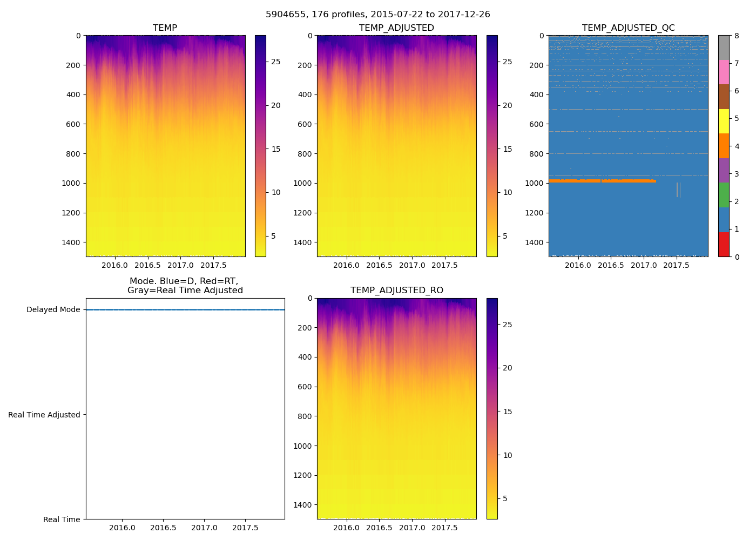The height and width of the screenshot is (540, 756).
Task: Pick the yellow segment in QC colorbar
Action: [x=724, y=121]
